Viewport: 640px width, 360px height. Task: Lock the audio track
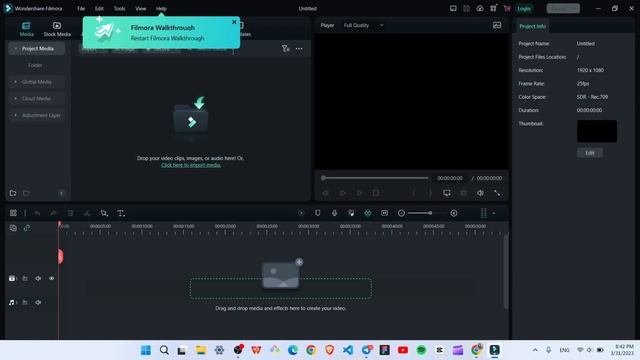(x=25, y=302)
